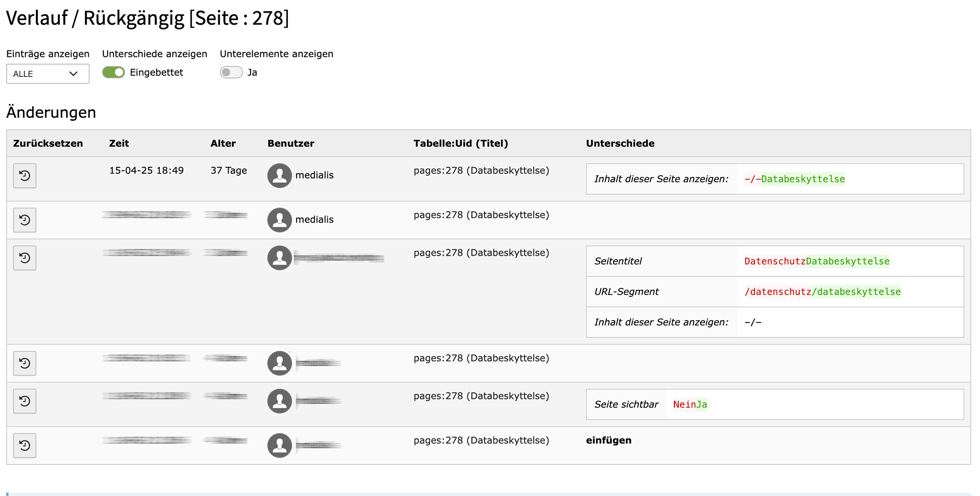Click the revert icon for the 15-04-25 18:49 entry
The image size is (980, 496).
click(x=25, y=175)
